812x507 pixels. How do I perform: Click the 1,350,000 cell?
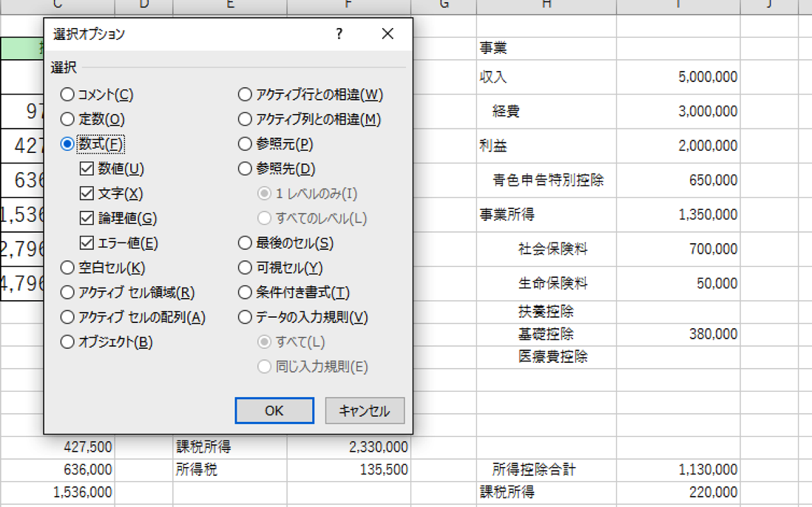pos(678,214)
